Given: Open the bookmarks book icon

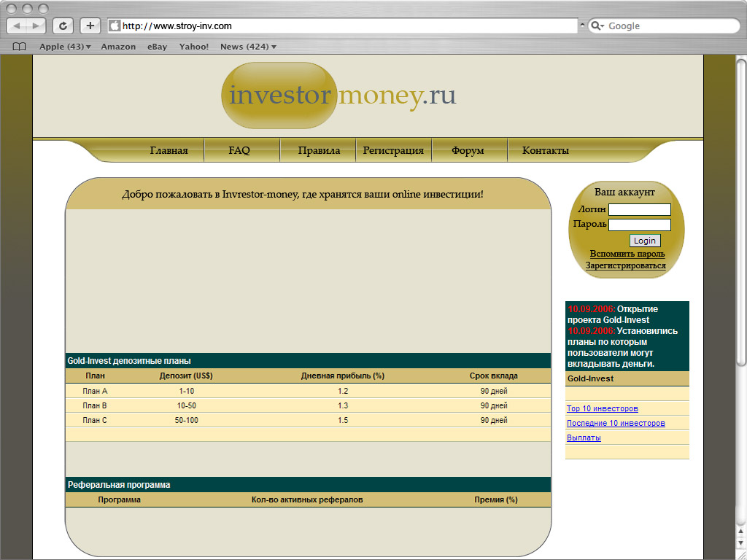Looking at the screenshot, I should click(x=19, y=47).
